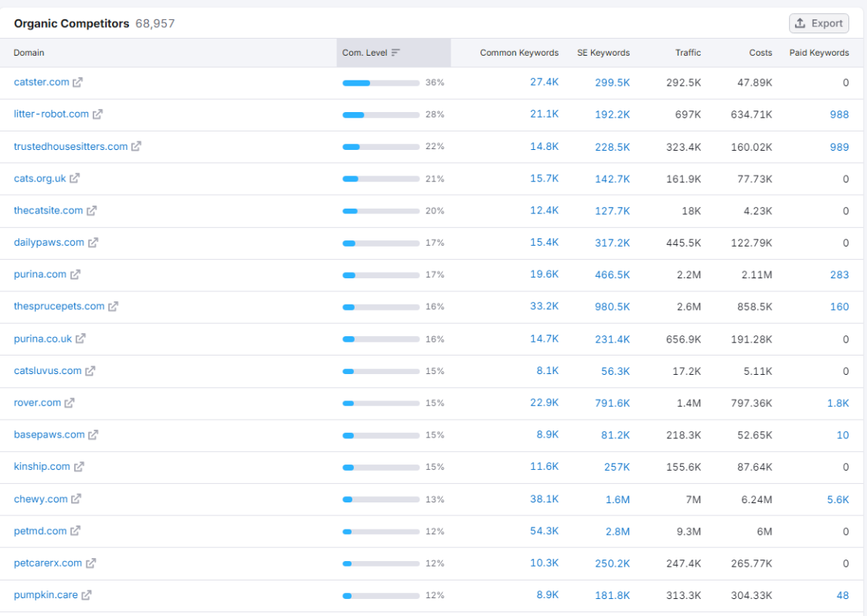867x616 pixels.
Task: Open the litter-robot.com domain link
Action: [x=52, y=114]
